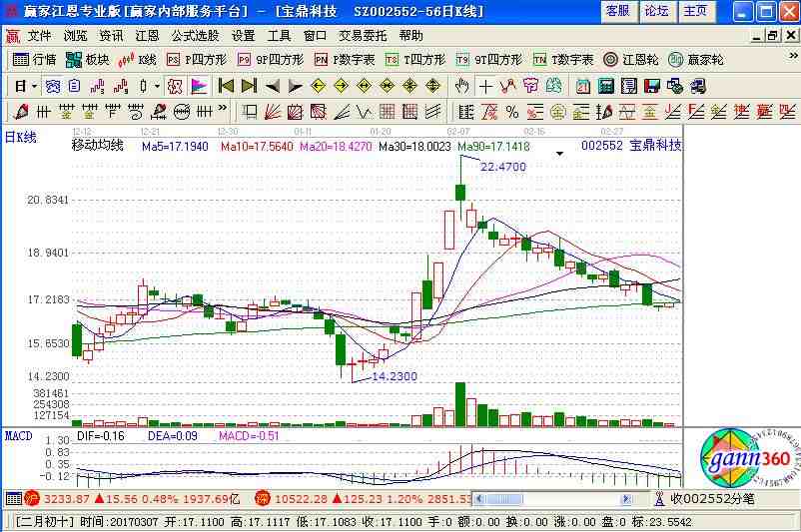801x532 pixels.
Task: Click yellow diamond expand-horizontal icon
Action: point(365,86)
